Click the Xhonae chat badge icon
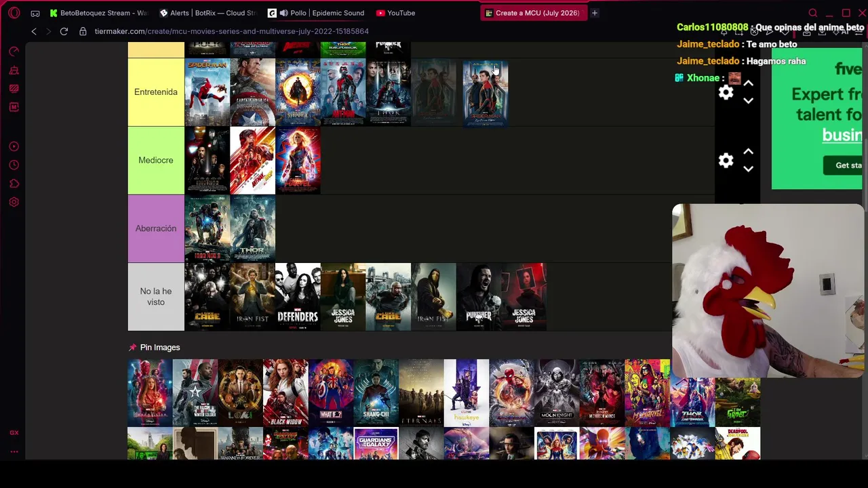 point(679,78)
